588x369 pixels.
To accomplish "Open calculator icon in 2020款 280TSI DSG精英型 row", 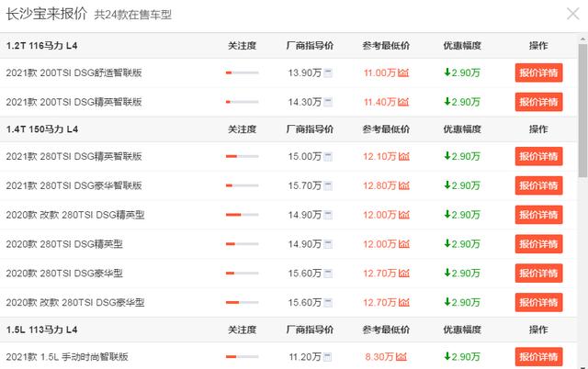I will pyautogui.click(x=328, y=244).
